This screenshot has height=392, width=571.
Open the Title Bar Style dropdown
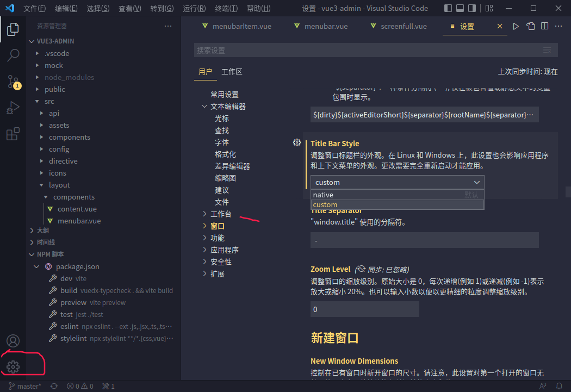398,182
